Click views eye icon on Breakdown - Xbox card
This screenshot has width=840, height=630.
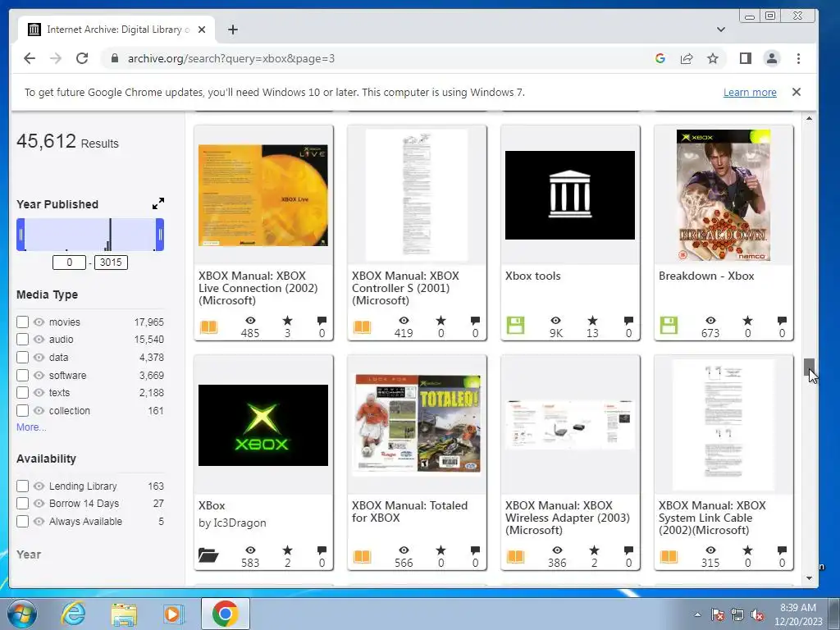point(710,321)
